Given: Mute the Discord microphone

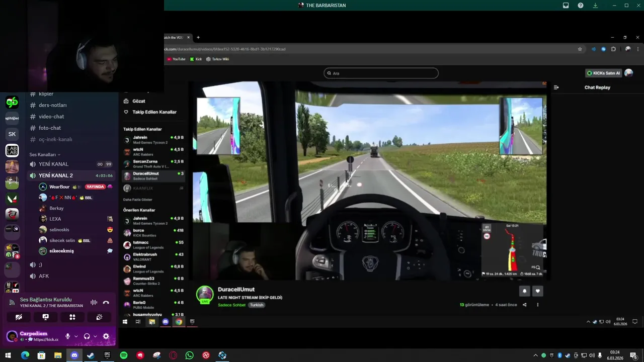Looking at the screenshot, I should [67, 336].
